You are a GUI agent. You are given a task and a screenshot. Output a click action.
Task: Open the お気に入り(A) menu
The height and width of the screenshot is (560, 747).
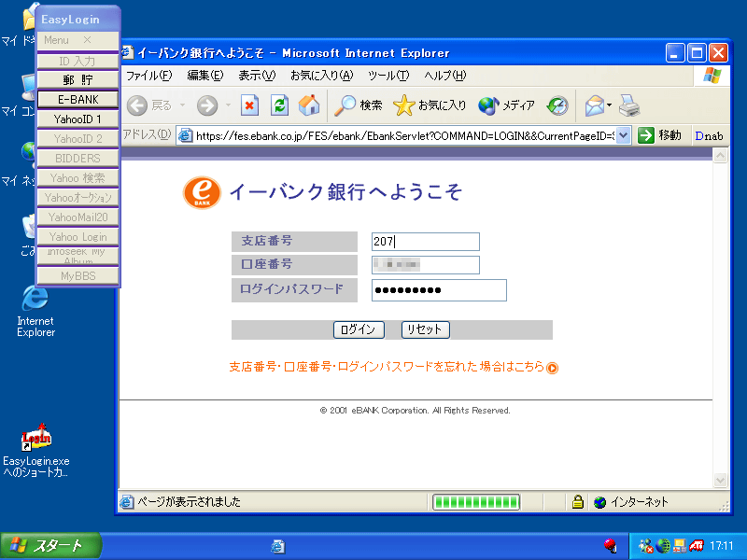click(x=321, y=76)
